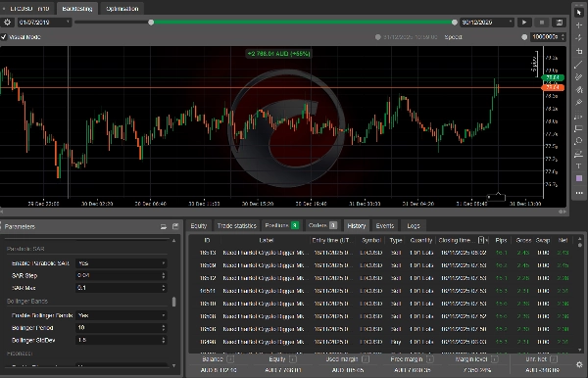Click the Bollinger StdDev stepper arrows
The image size is (588, 378).
[163, 340]
